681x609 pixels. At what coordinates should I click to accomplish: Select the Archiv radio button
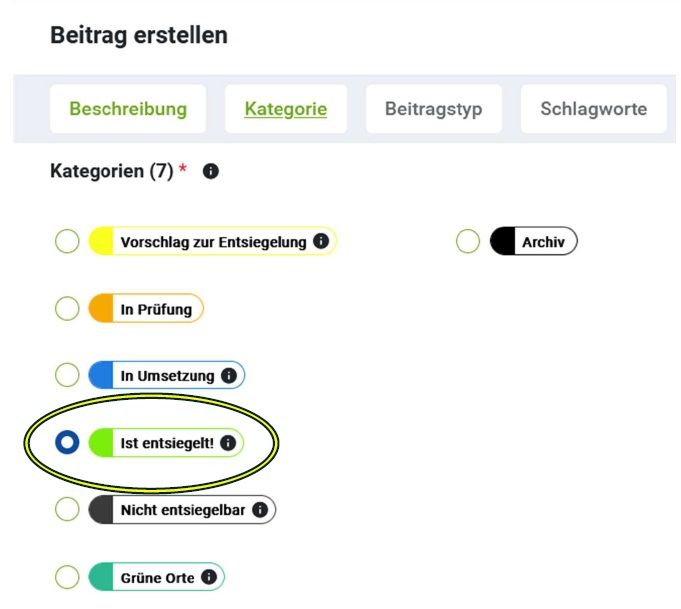click(x=468, y=241)
